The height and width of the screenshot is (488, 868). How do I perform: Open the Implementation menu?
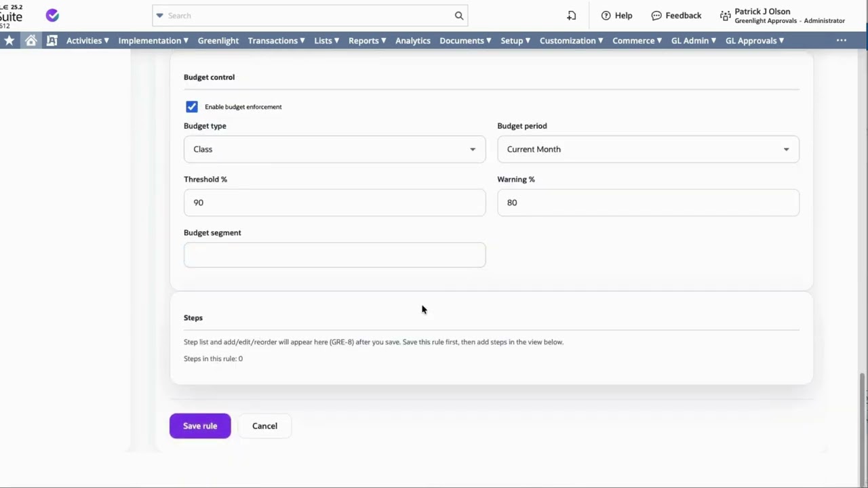(153, 41)
